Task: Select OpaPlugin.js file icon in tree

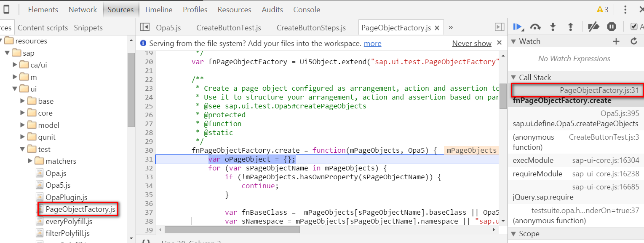Action: [x=40, y=197]
